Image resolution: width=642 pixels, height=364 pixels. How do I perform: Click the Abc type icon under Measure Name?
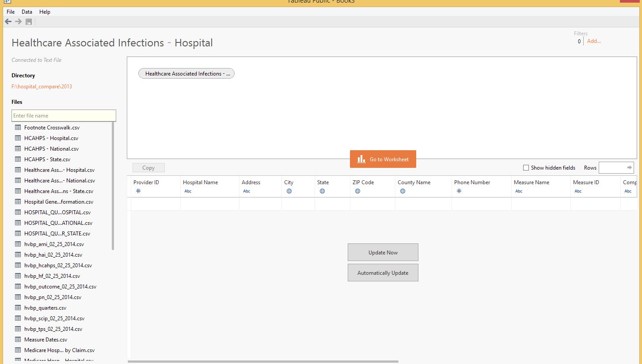click(x=519, y=191)
